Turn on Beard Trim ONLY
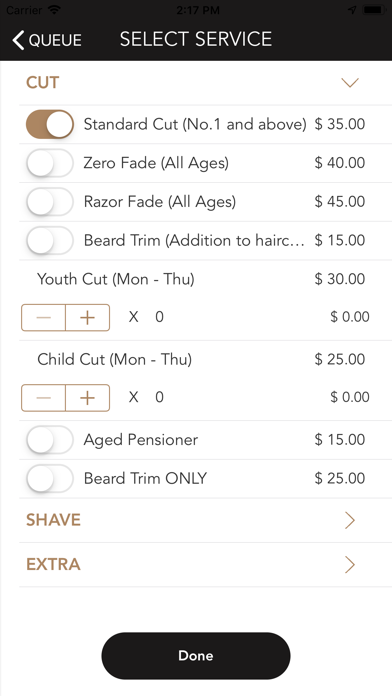The image size is (392, 696). pos(50,478)
